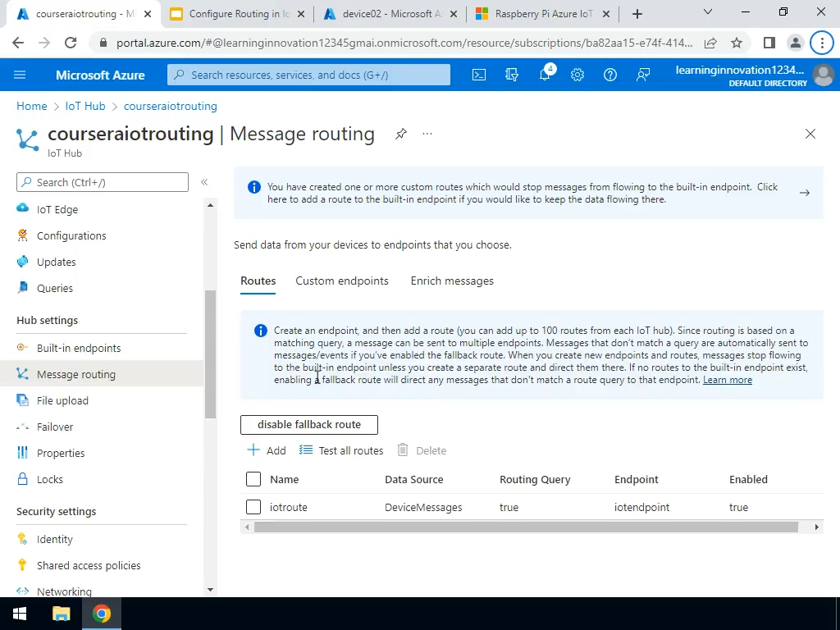The width and height of the screenshot is (840, 630).
Task: Tick the iotroute row checkbox
Action: pos(253,507)
